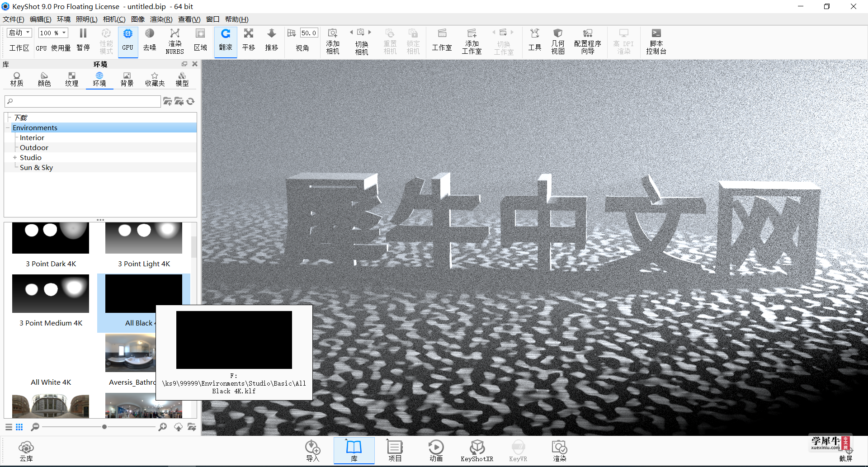Select the 下载 tree item
The width and height of the screenshot is (868, 467).
click(x=20, y=118)
